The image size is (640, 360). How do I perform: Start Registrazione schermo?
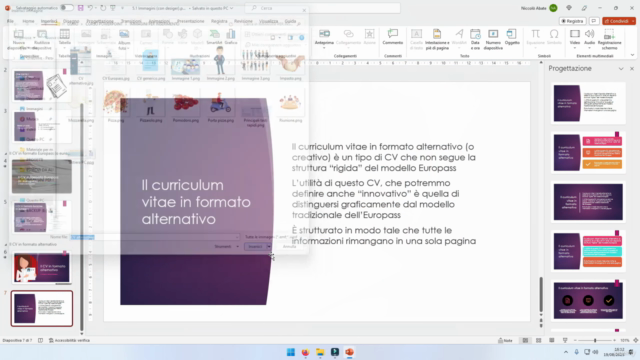point(609,40)
